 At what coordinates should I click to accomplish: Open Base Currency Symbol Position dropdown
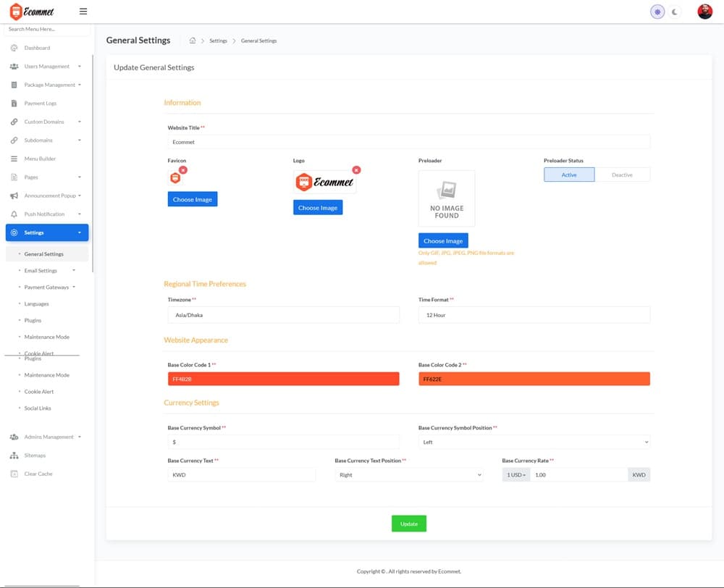click(534, 442)
